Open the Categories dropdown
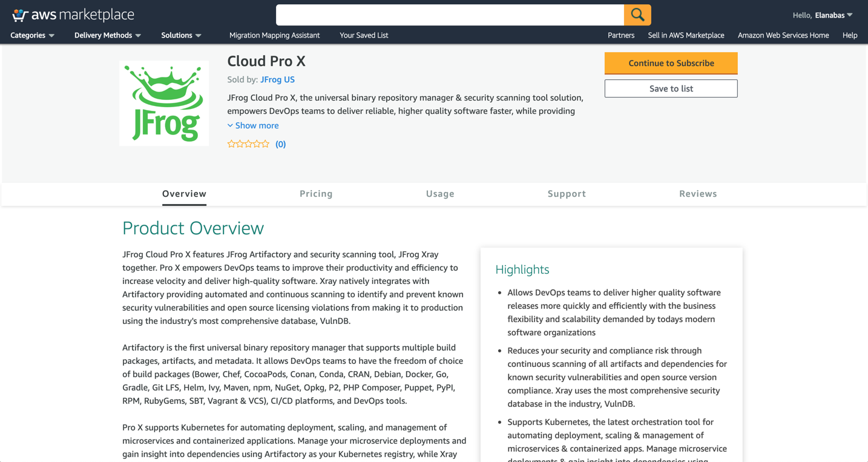This screenshot has width=868, height=462. tap(28, 35)
